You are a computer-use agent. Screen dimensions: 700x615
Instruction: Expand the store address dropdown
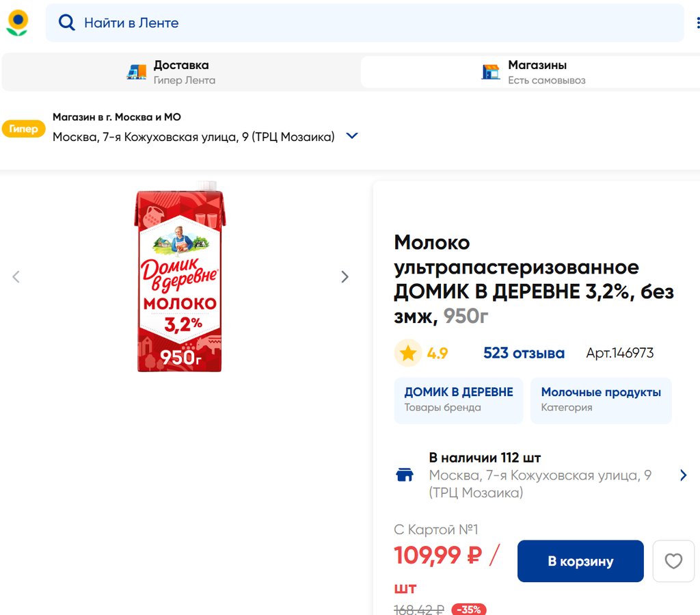coord(352,136)
